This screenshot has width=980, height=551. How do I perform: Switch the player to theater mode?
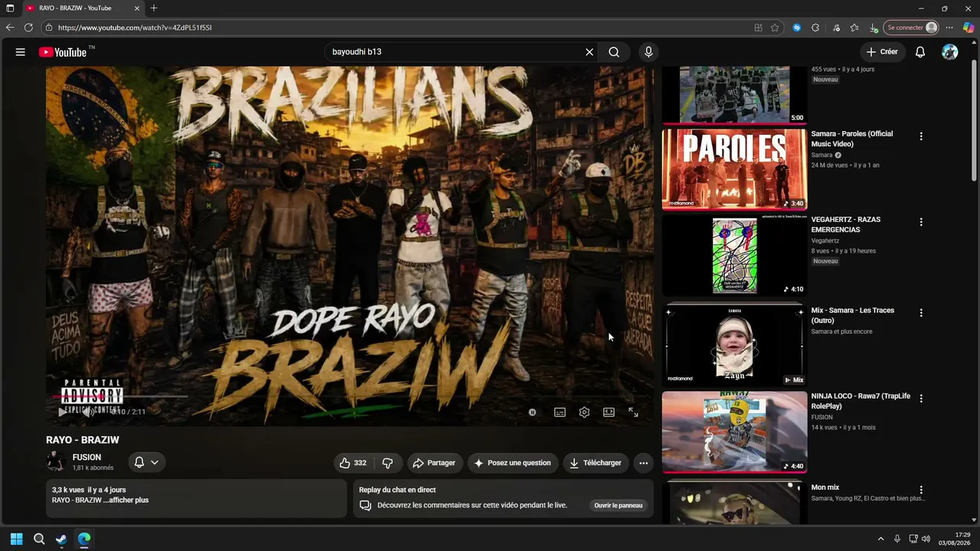click(609, 412)
